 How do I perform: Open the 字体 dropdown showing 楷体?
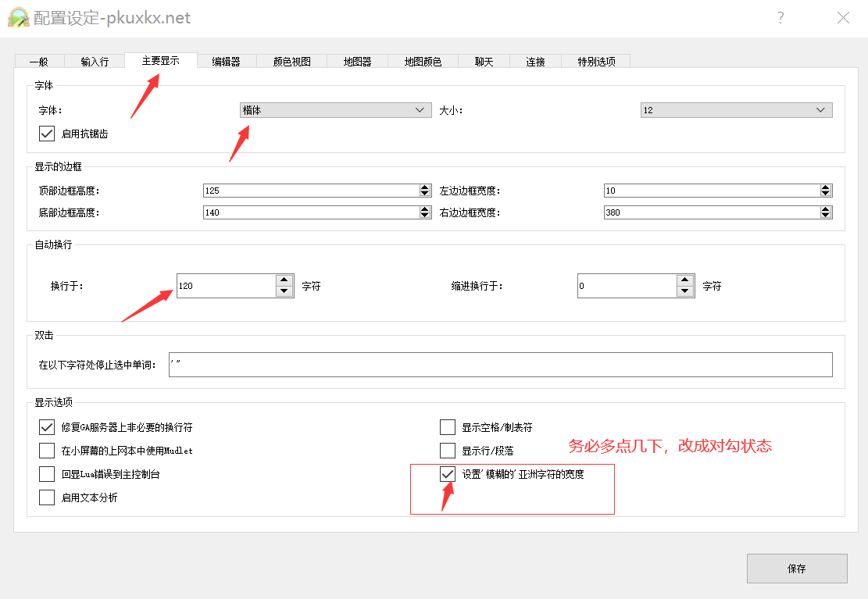(335, 110)
